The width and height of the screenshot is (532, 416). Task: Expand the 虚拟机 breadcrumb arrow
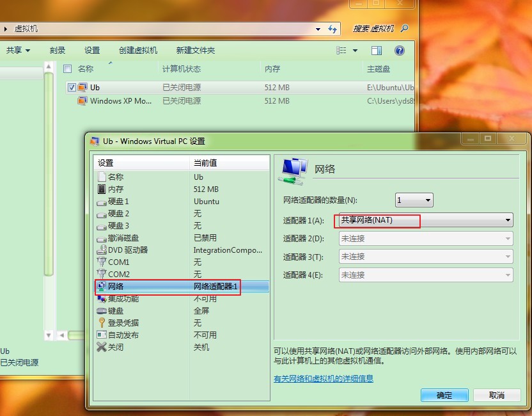coord(5,29)
